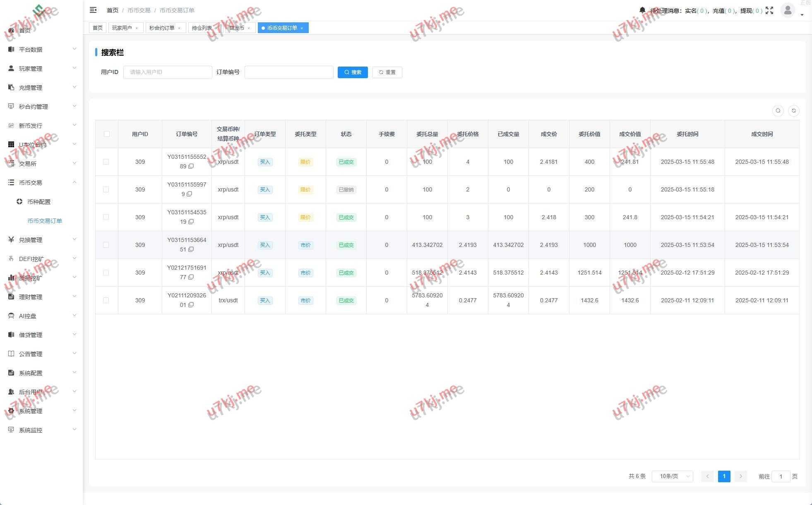Image resolution: width=812 pixels, height=505 pixels.
Task: Copy order number Y0315115555289
Action: 191,166
